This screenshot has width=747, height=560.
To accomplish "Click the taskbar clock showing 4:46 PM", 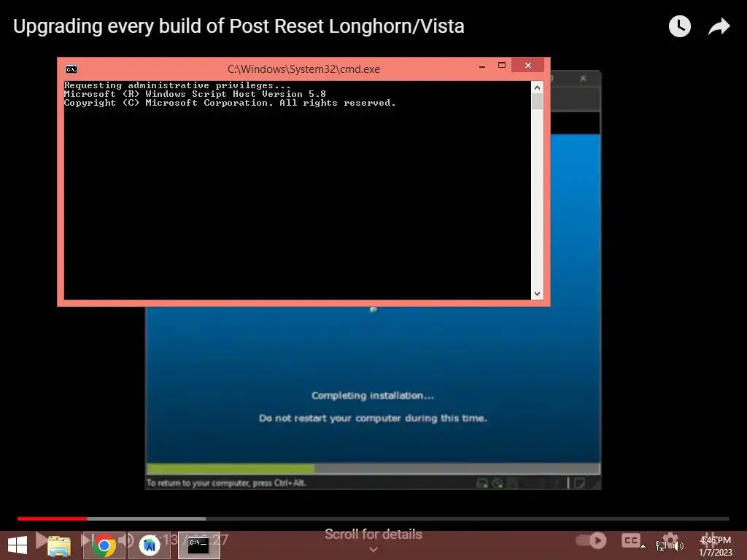I will 715,546.
